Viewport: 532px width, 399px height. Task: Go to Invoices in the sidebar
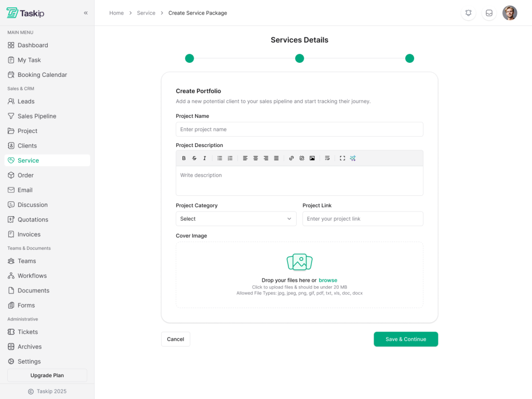click(x=29, y=234)
